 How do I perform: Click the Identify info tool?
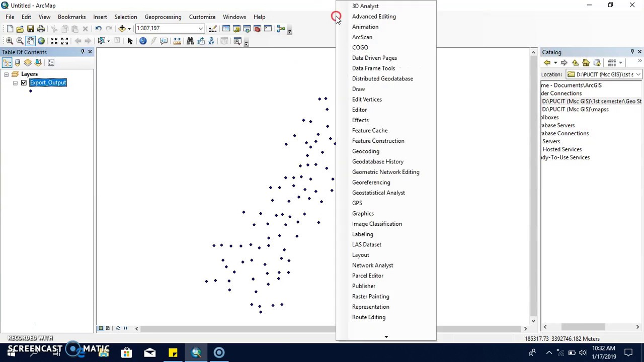click(x=143, y=41)
